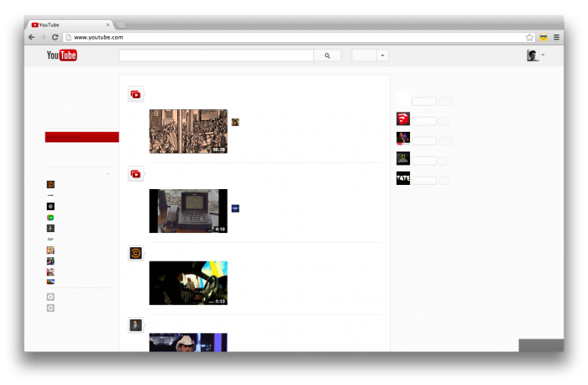
Task: Open the blank white recommended channel icon above SketchUp
Action: tap(403, 98)
